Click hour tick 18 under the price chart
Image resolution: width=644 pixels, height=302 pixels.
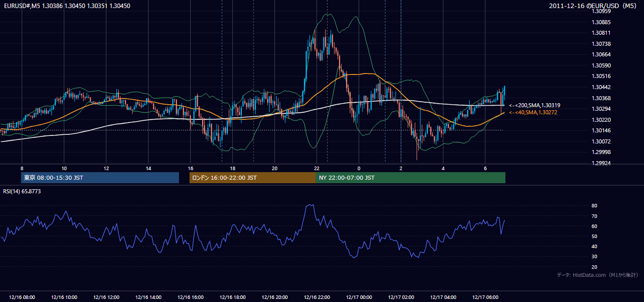(232, 168)
